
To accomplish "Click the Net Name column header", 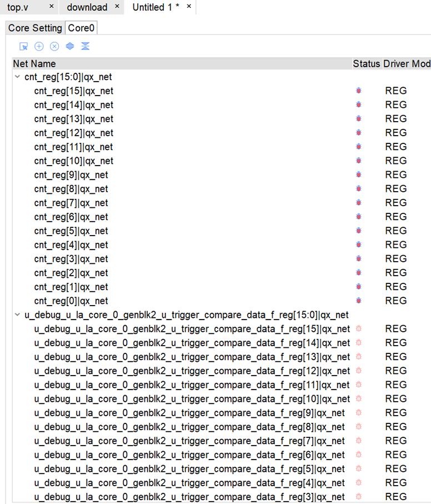I will click(x=182, y=64).
